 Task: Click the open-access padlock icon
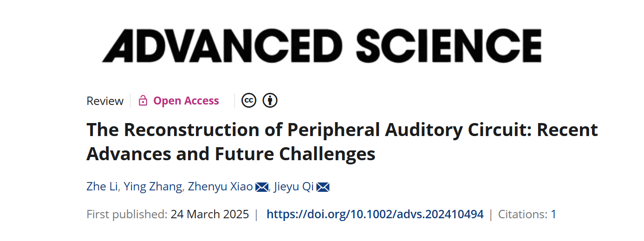[143, 101]
